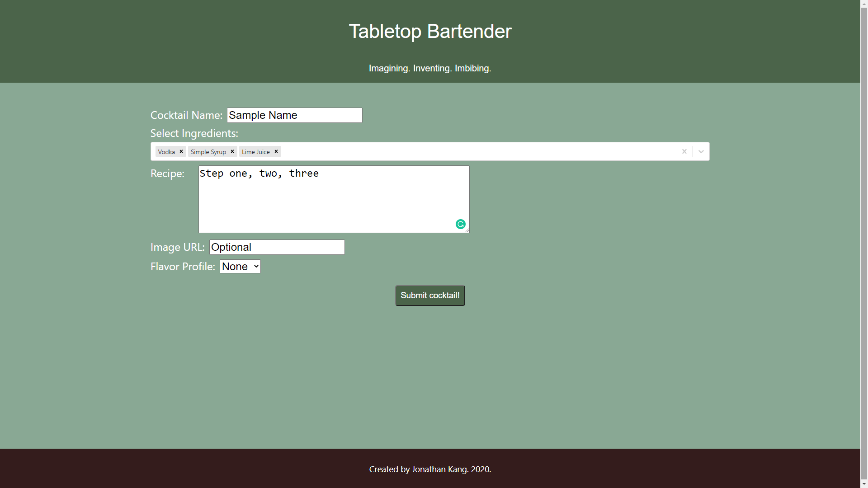Click the Tabletop Bartender page title
This screenshot has width=868, height=488.
[430, 31]
